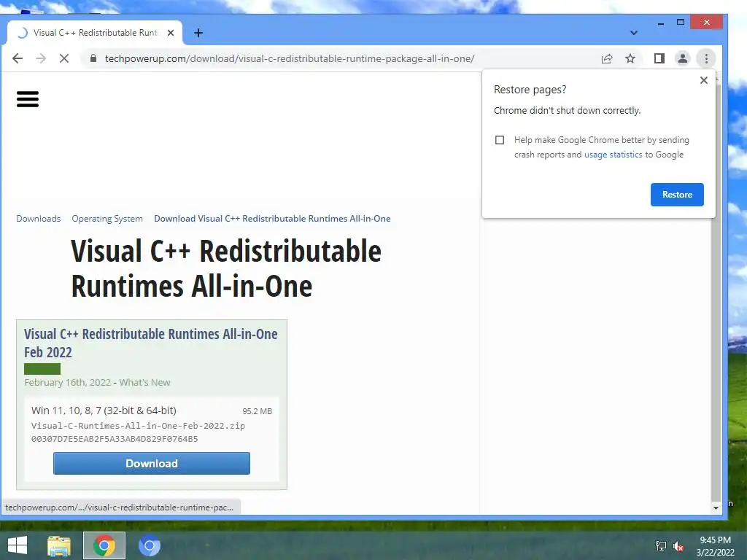Go back using the browser back arrow

[x=18, y=58]
